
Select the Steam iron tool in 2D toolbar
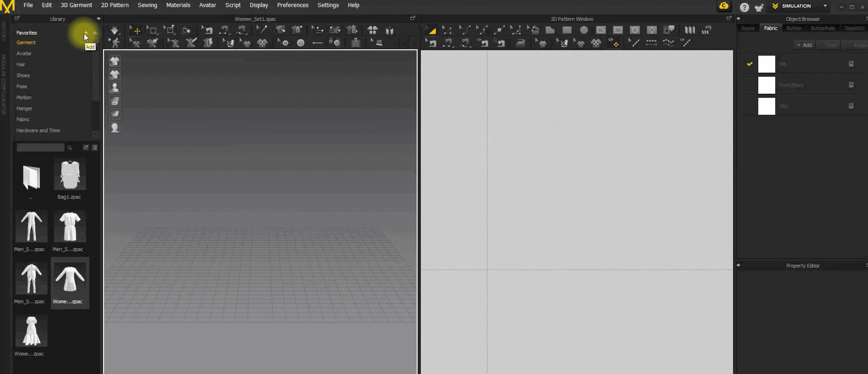point(520,43)
